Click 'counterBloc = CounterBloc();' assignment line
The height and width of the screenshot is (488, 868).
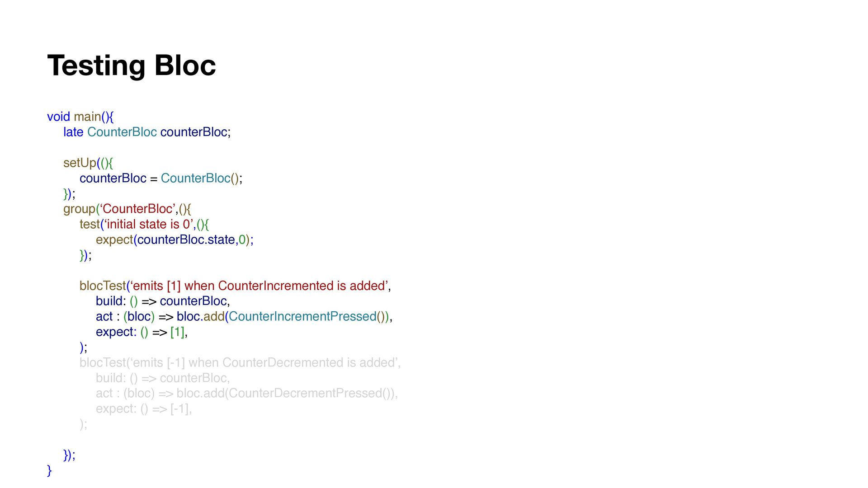(x=161, y=178)
